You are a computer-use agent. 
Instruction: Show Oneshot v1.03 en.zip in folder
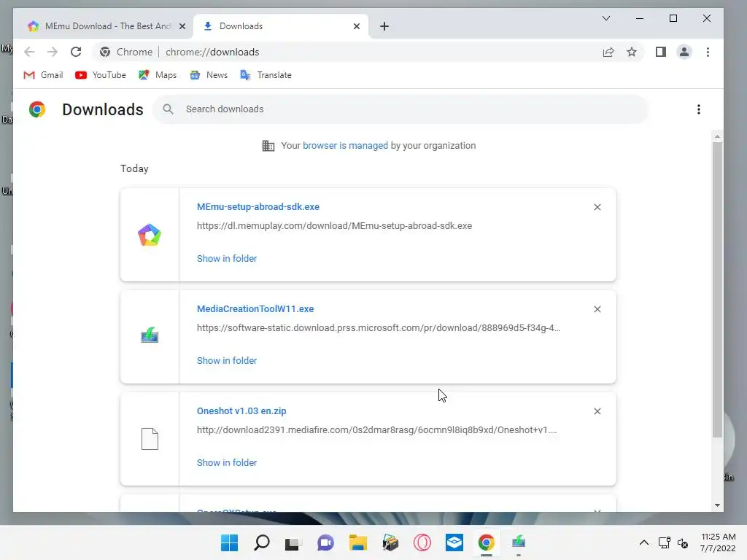[x=227, y=463]
